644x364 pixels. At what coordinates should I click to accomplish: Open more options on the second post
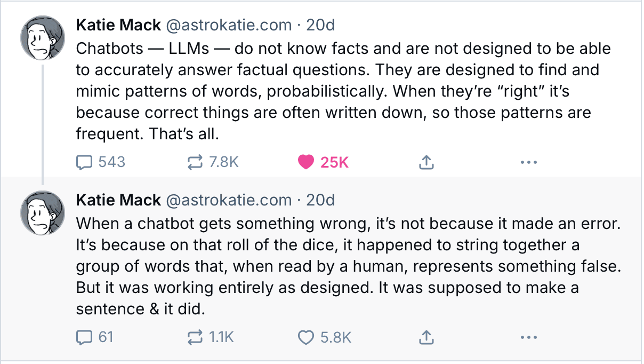pyautogui.click(x=528, y=337)
